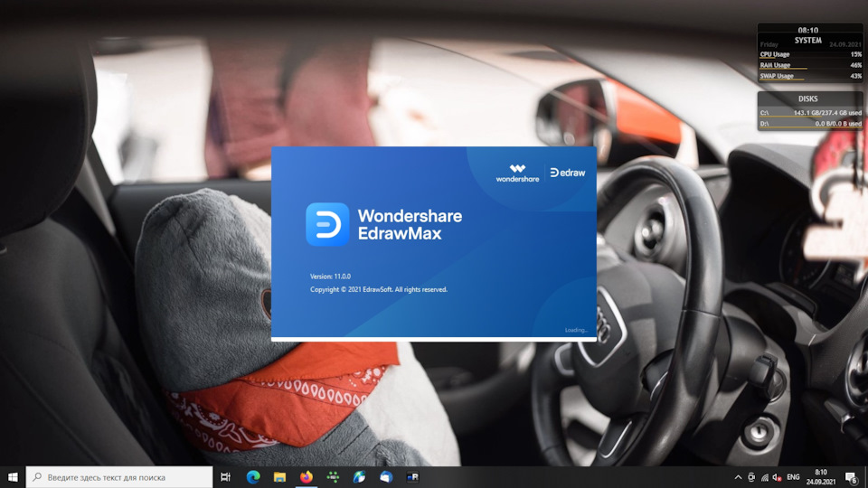This screenshot has height=488, width=868.
Task: Click the D:\ disk usage row
Action: pos(810,124)
